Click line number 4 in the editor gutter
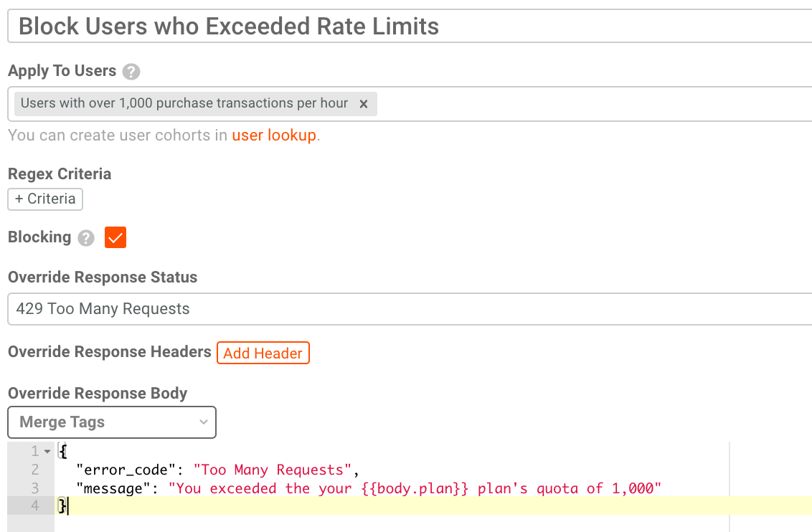 (x=34, y=505)
